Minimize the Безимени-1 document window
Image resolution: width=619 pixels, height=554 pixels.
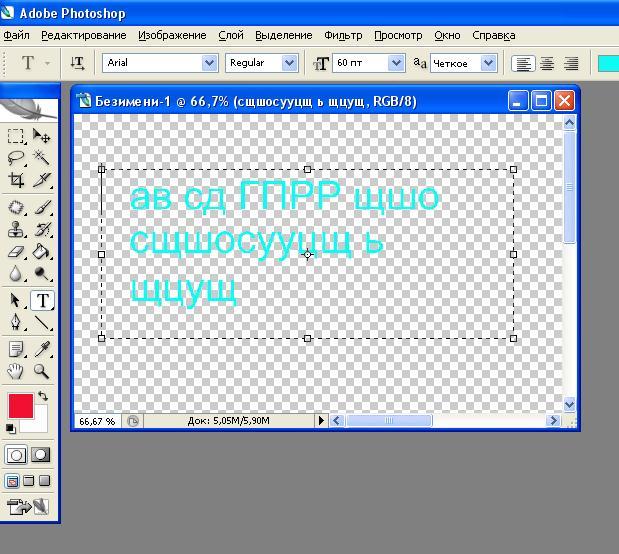click(x=518, y=101)
